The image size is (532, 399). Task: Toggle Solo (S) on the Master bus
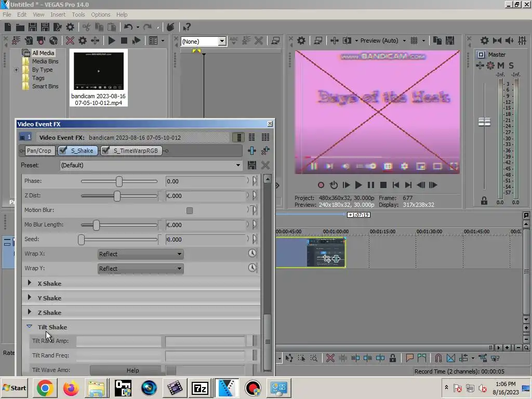[x=511, y=65]
